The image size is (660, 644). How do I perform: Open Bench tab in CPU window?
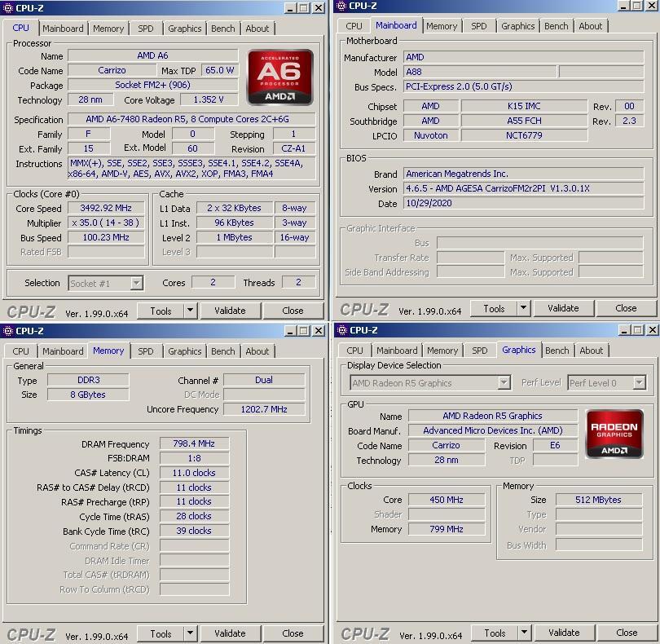coord(223,29)
